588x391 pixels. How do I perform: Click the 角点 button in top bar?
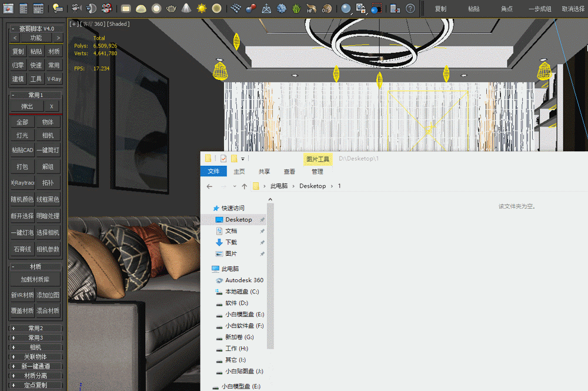(x=507, y=9)
